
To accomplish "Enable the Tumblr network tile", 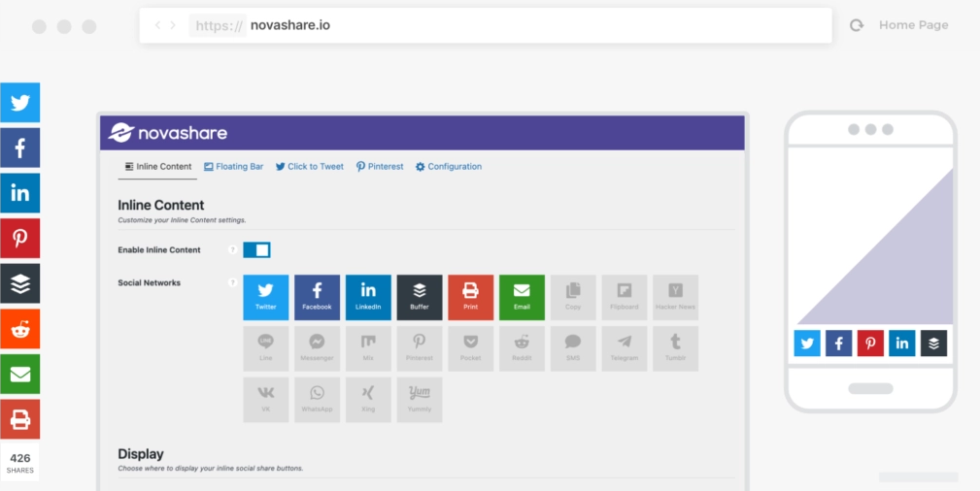I will pos(676,348).
